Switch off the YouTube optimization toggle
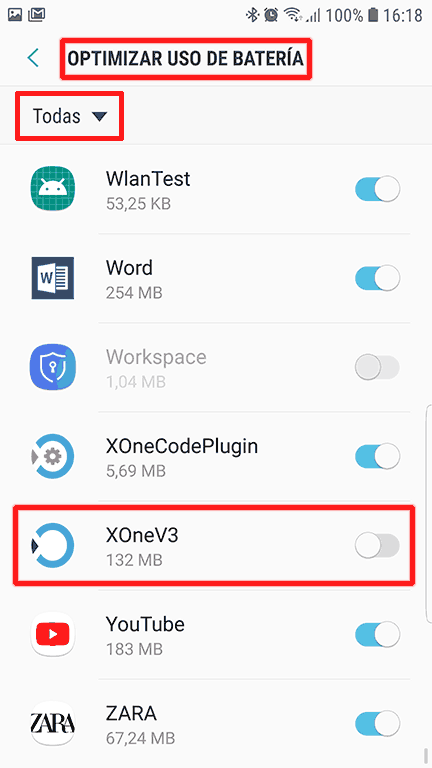The width and height of the screenshot is (432, 768). click(378, 635)
